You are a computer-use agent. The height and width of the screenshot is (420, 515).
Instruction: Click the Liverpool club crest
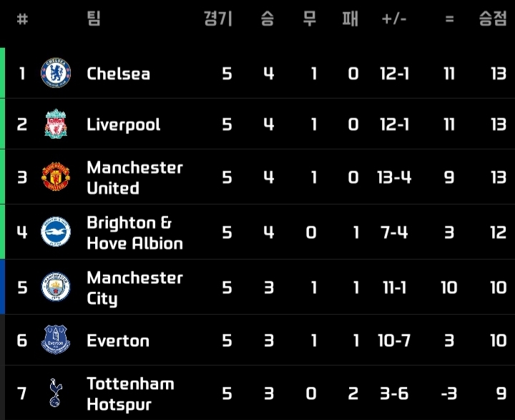[x=56, y=124]
